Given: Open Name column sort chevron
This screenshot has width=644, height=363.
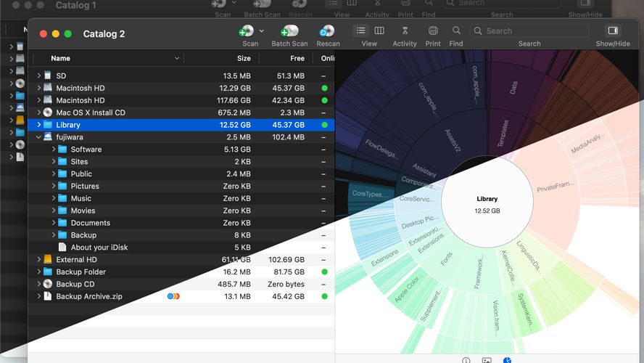Looking at the screenshot, I should 177,58.
